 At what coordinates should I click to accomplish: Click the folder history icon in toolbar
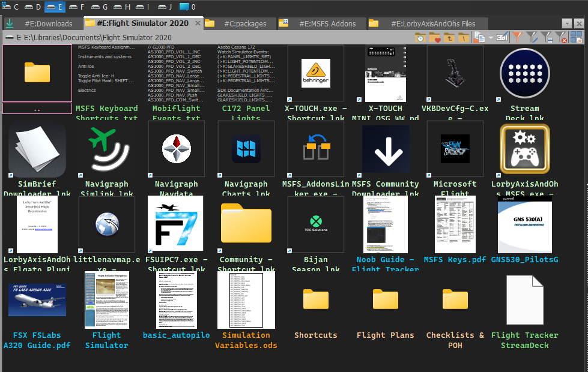pyautogui.click(x=420, y=38)
